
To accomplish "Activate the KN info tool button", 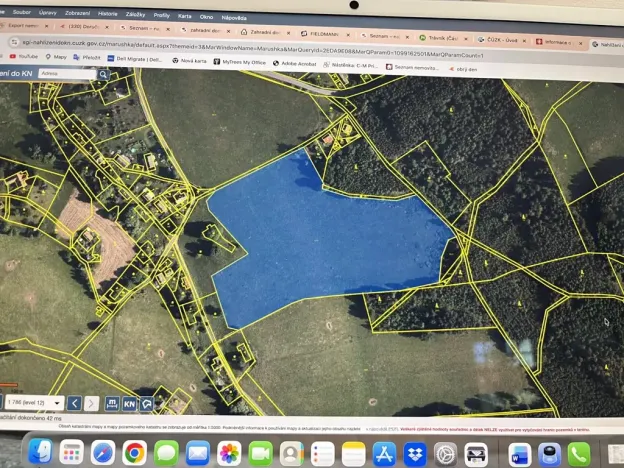I will coord(129,403).
